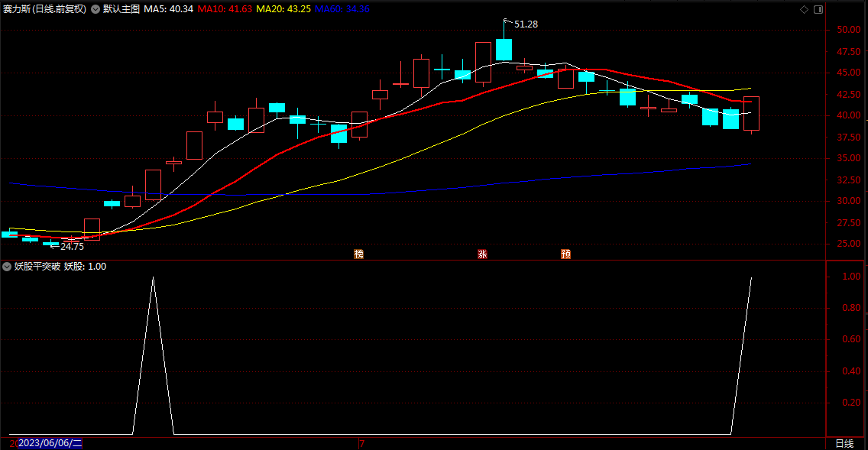This screenshot has height=450, width=868.
Task: Toggle the side panel icon at top right
Action: (818, 9)
